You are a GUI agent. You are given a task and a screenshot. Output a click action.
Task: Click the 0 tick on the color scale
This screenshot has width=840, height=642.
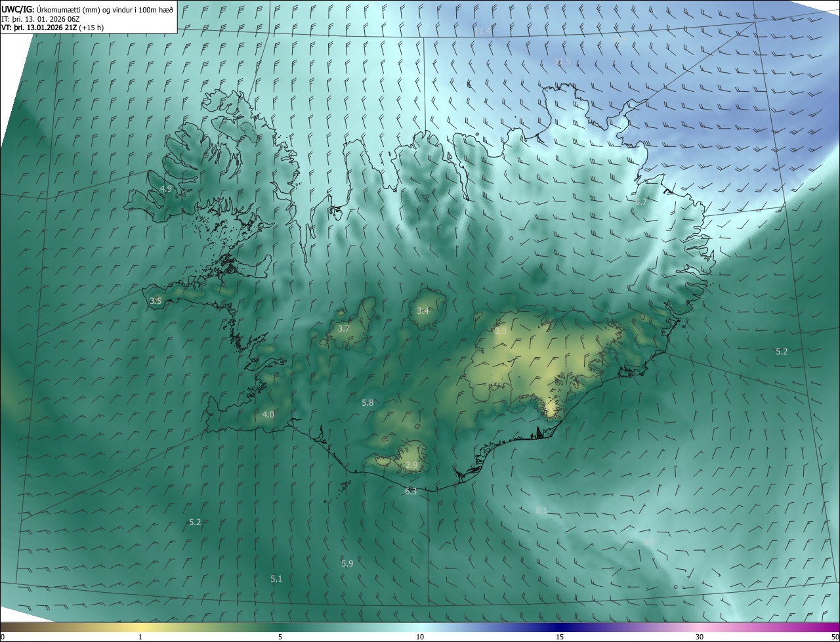(3, 637)
